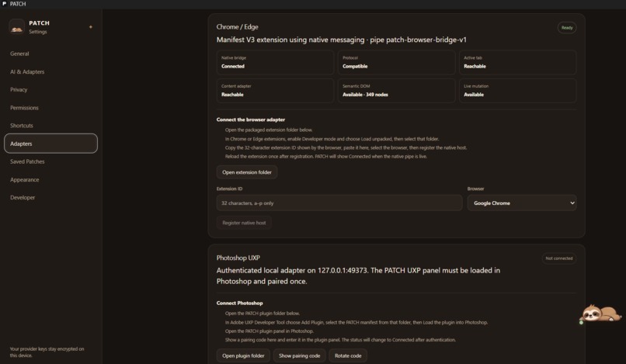Viewport: 626px width, 364px height.
Task: Click the Rotate code button
Action: click(348, 355)
